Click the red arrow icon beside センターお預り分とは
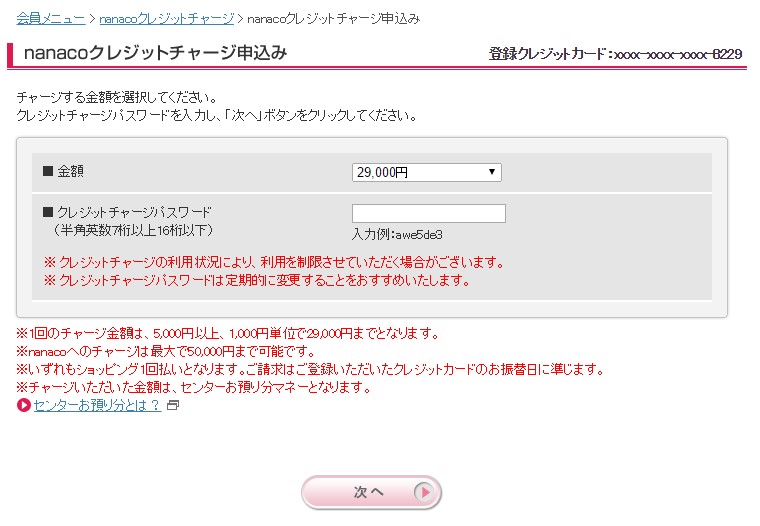 pos(24,405)
